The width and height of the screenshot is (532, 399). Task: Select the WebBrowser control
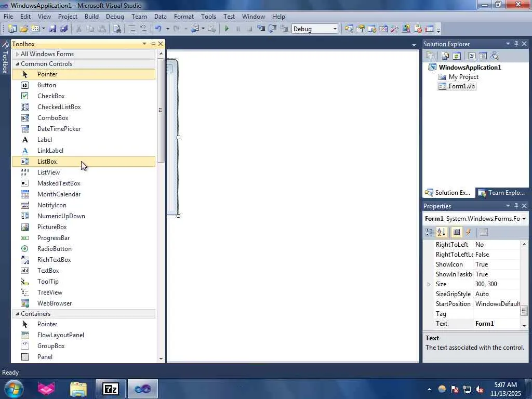pos(84,303)
